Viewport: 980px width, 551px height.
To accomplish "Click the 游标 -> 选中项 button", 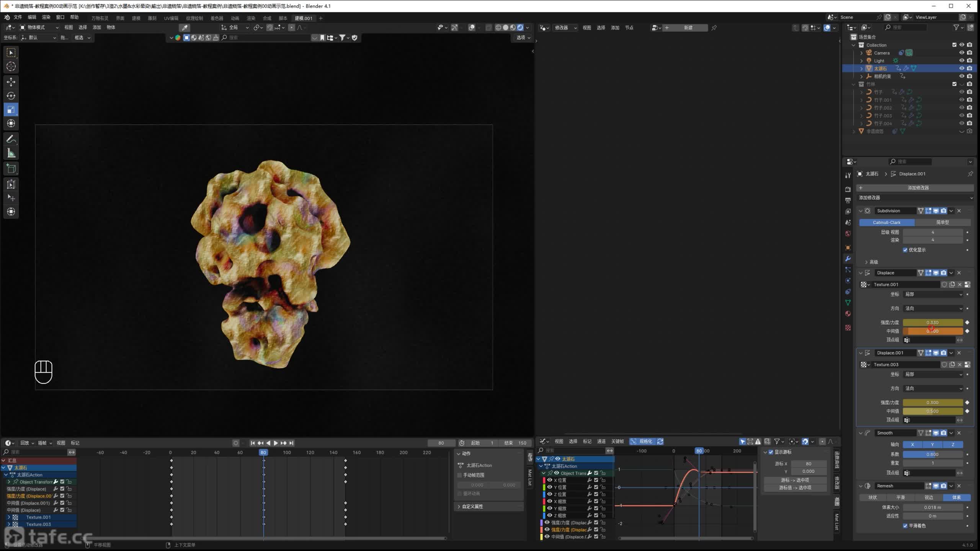I will (795, 480).
